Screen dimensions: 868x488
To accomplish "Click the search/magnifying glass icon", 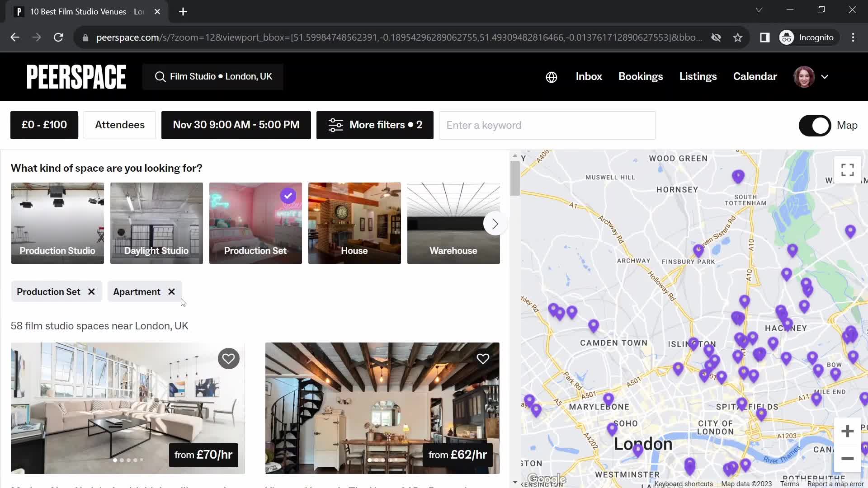I will pyautogui.click(x=160, y=76).
